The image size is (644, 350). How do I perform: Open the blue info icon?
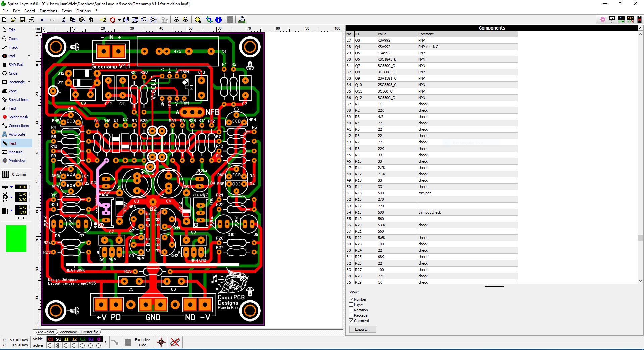pyautogui.click(x=218, y=20)
